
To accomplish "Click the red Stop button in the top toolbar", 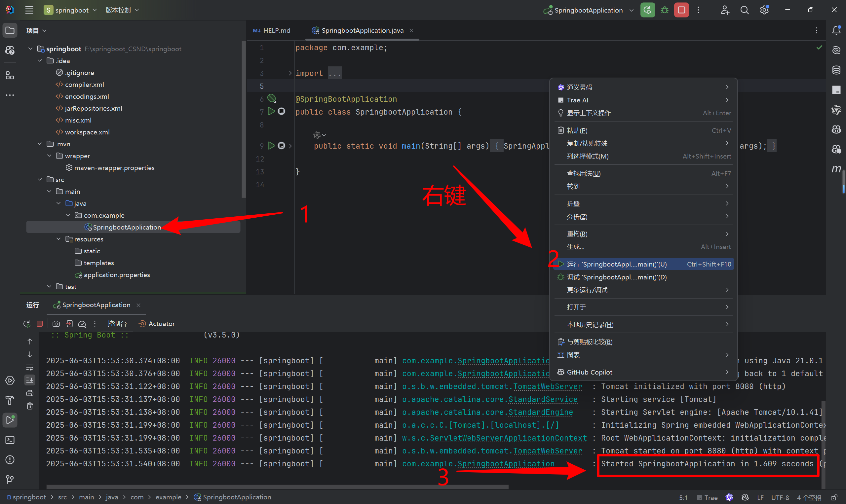I will point(681,10).
